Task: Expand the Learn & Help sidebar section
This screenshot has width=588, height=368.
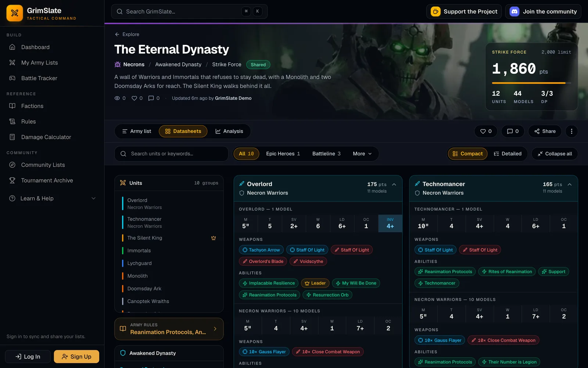Action: (52, 198)
